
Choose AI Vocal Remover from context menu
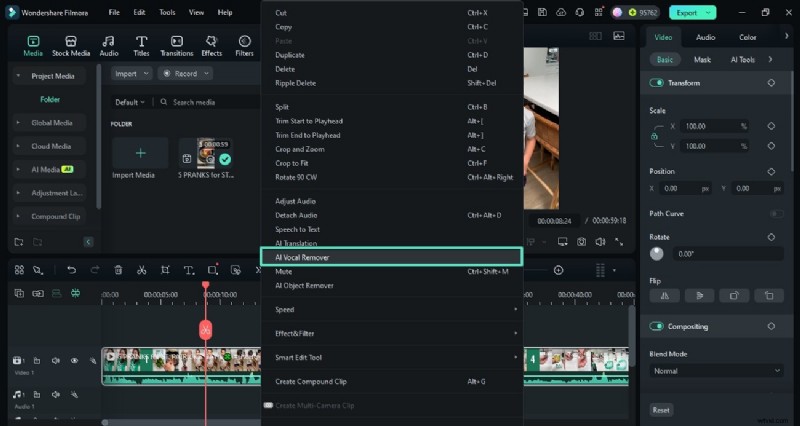[391, 257]
